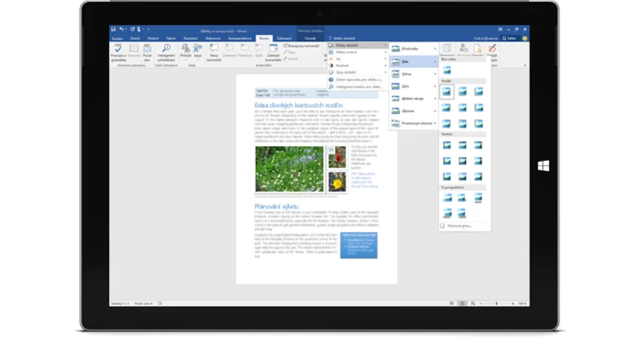Select the first Vnitřní inner shadow thumbnail
This screenshot has height=338, width=644.
click(447, 145)
